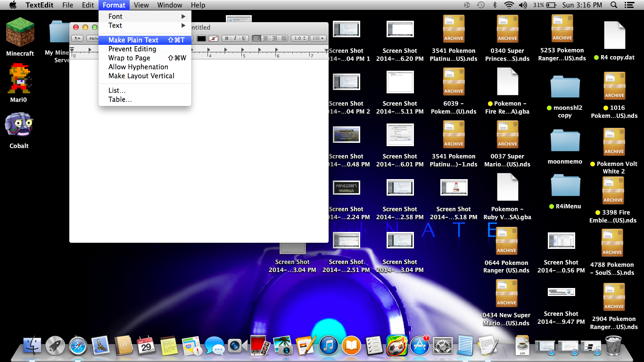Open iBooks from the Dock
644x362 pixels.
coord(351,346)
